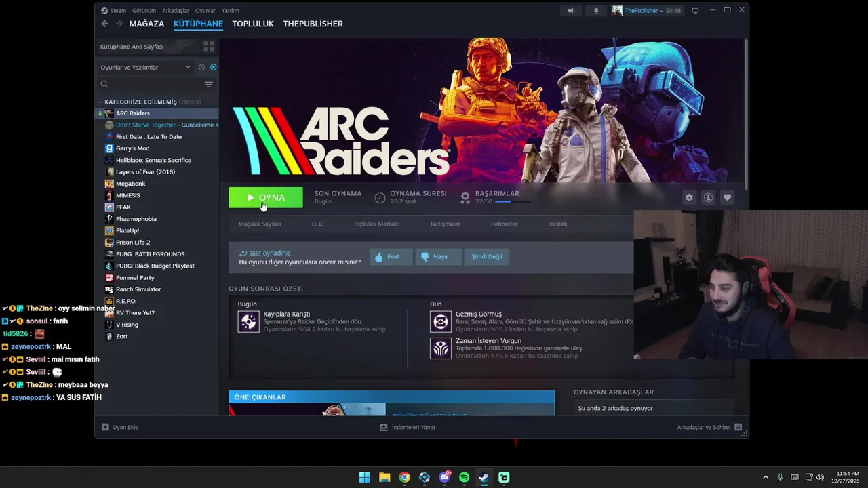Open volume control in system tray
This screenshot has width=868, height=488.
tap(820, 477)
